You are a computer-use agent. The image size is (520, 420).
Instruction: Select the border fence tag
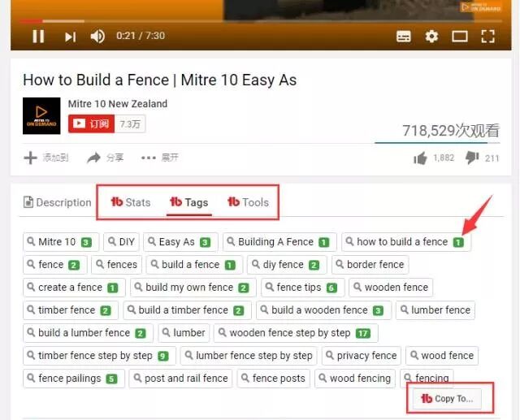[x=370, y=265]
